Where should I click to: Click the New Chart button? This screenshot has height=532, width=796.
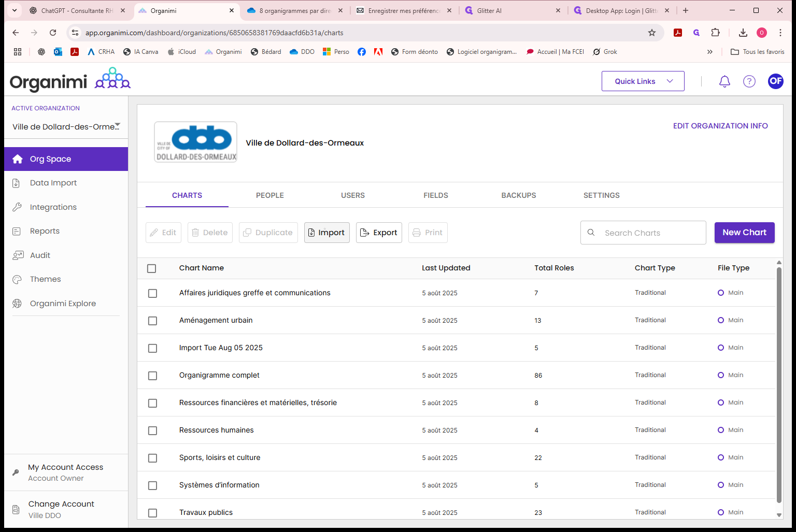click(x=745, y=233)
